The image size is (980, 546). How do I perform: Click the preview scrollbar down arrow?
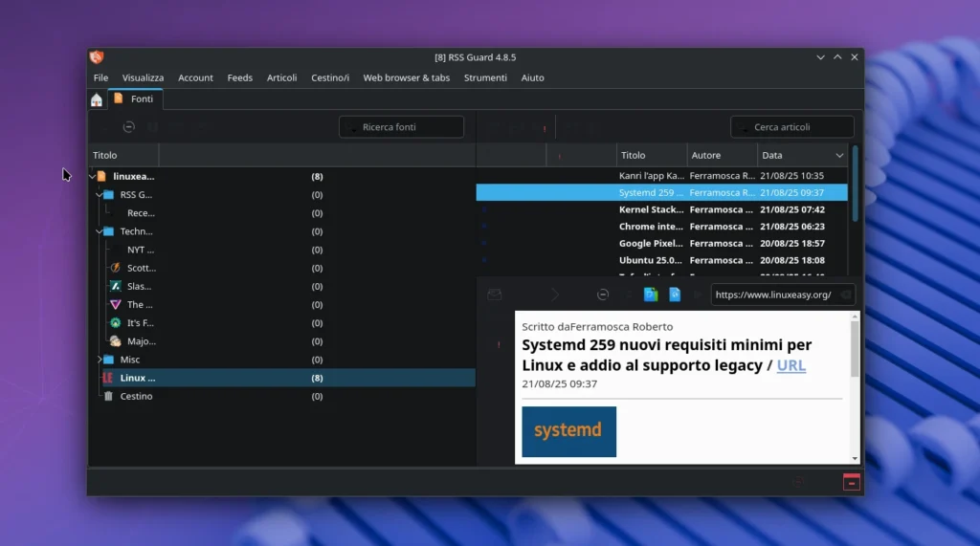pyautogui.click(x=855, y=459)
